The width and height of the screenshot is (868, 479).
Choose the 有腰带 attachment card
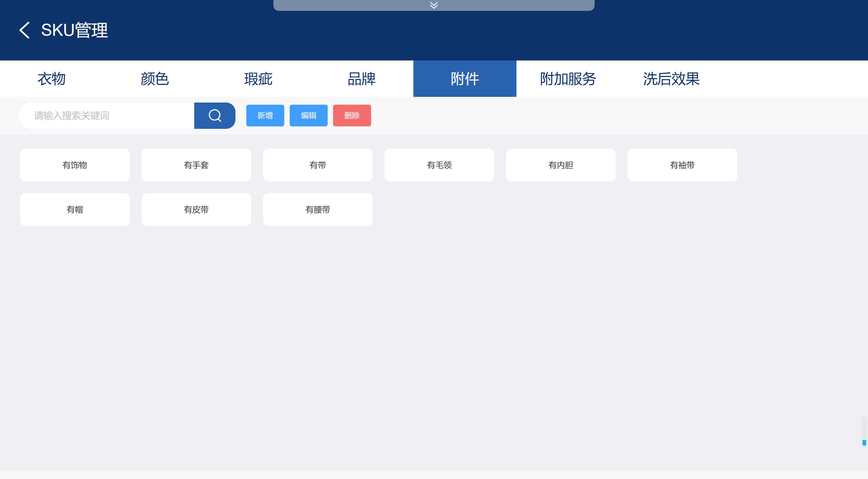coord(318,209)
